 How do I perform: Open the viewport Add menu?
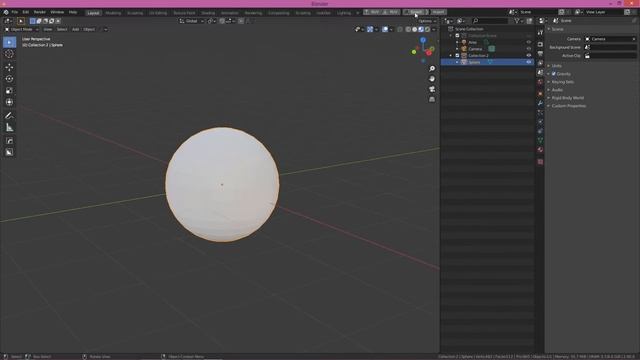[76, 29]
